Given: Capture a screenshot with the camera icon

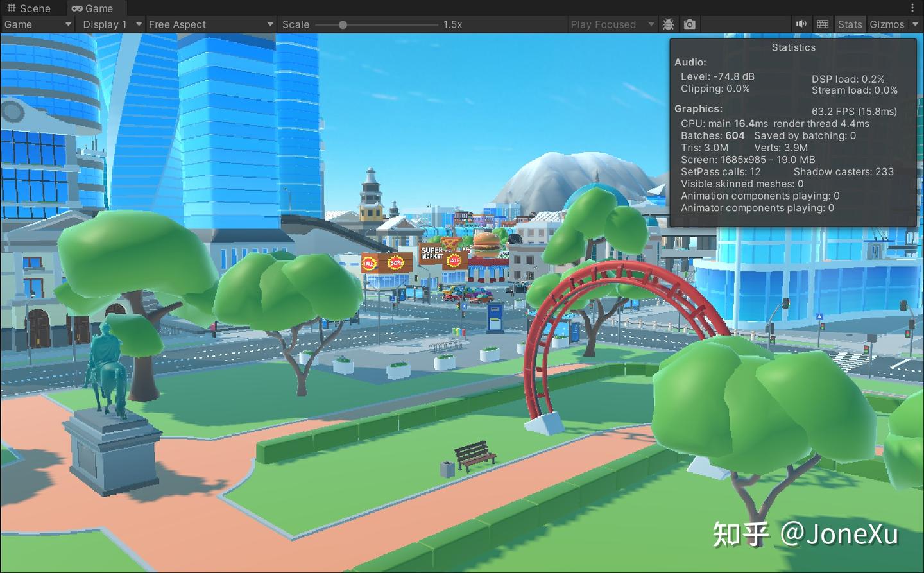Looking at the screenshot, I should point(689,24).
